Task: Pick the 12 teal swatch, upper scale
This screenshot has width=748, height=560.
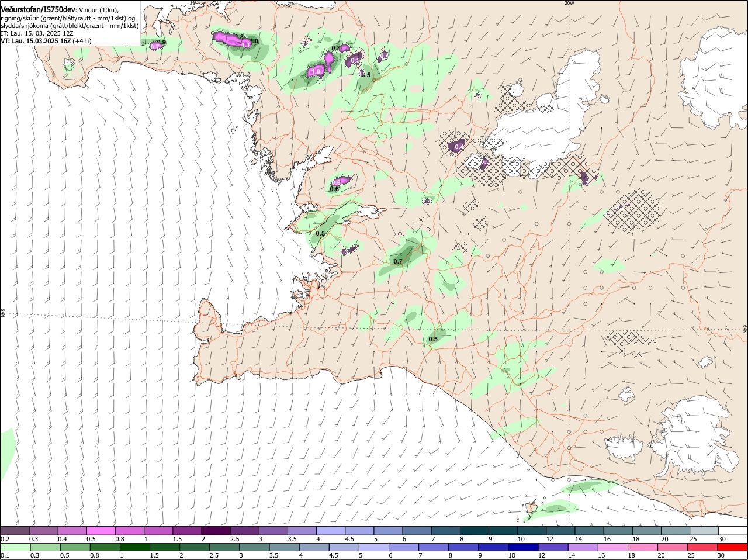Action: pyautogui.click(x=562, y=530)
